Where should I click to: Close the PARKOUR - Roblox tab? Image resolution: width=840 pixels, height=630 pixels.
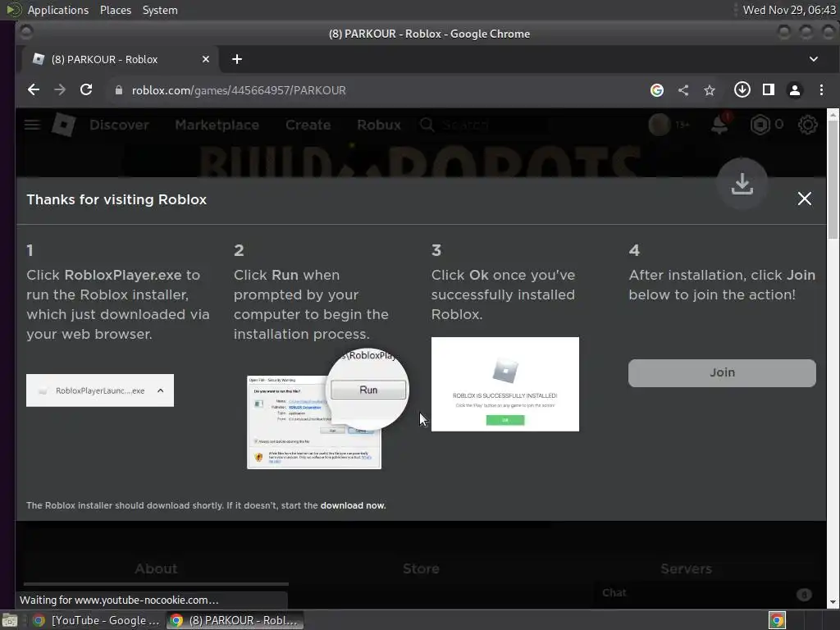pyautogui.click(x=206, y=59)
